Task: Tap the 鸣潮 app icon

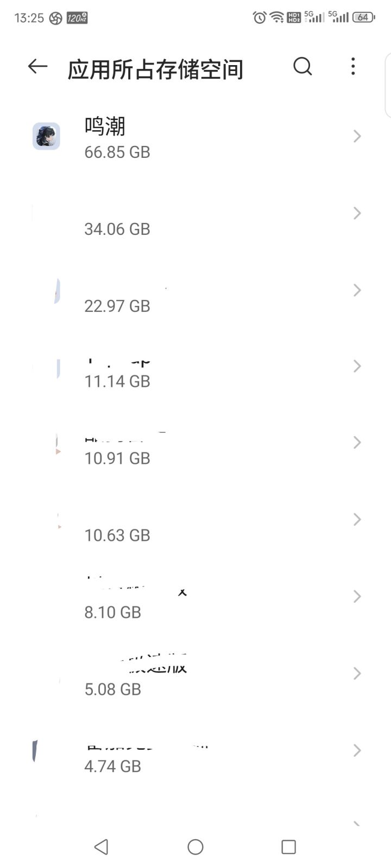Action: point(46,136)
